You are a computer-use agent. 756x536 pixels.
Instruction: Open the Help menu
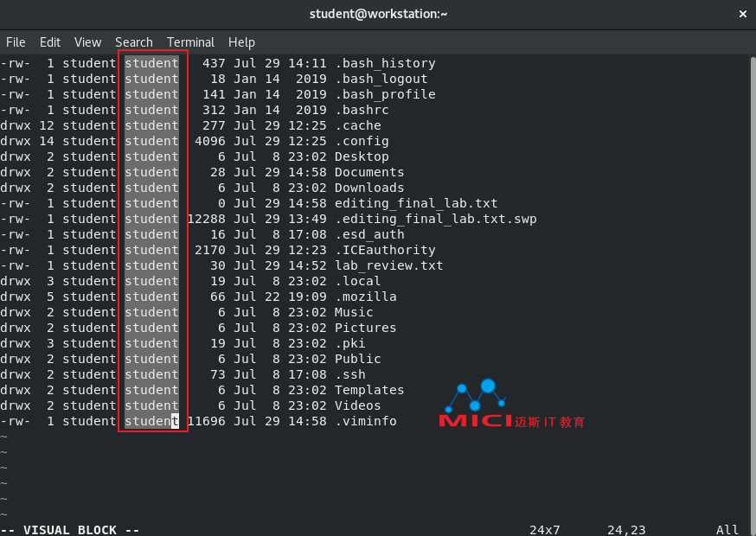pyautogui.click(x=241, y=41)
